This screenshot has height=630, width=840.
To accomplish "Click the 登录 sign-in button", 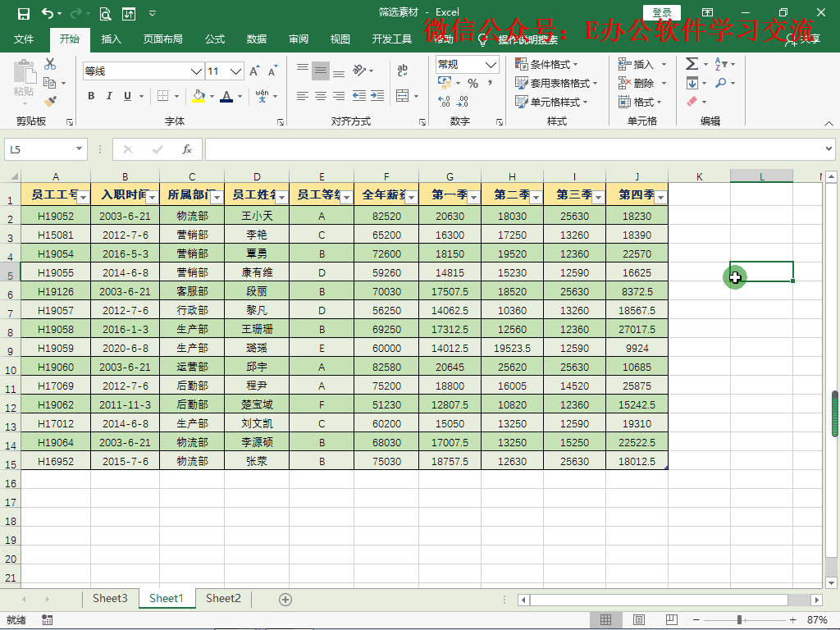I will point(662,12).
